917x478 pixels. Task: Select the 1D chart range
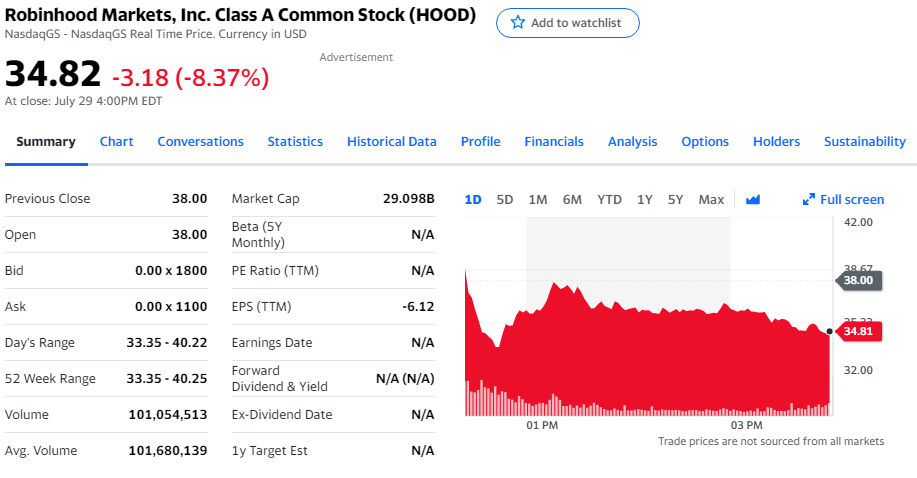coord(473,199)
